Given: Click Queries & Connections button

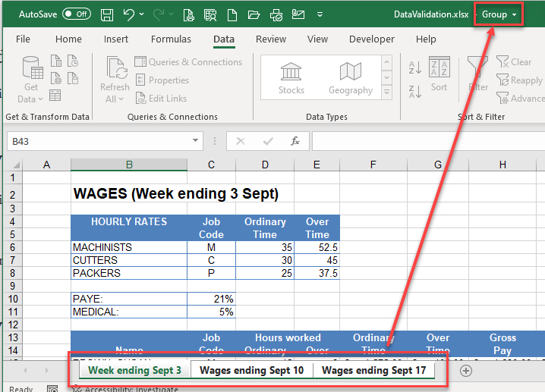Looking at the screenshot, I should 188,62.
